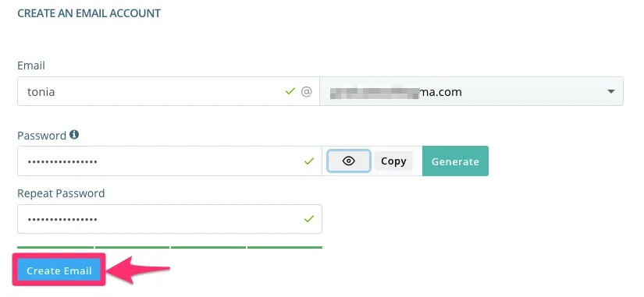This screenshot has height=297, width=644.
Task: Copy the password with the Copy button
Action: (393, 161)
